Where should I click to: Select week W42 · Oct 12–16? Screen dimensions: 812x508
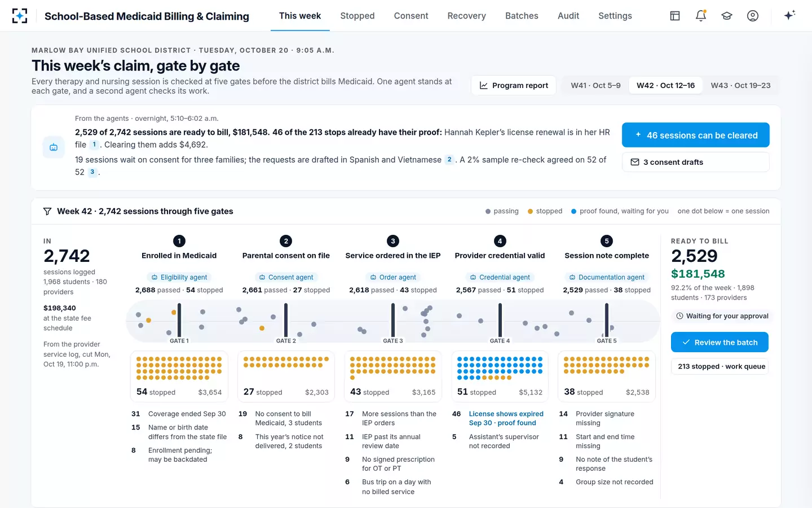[665, 85]
